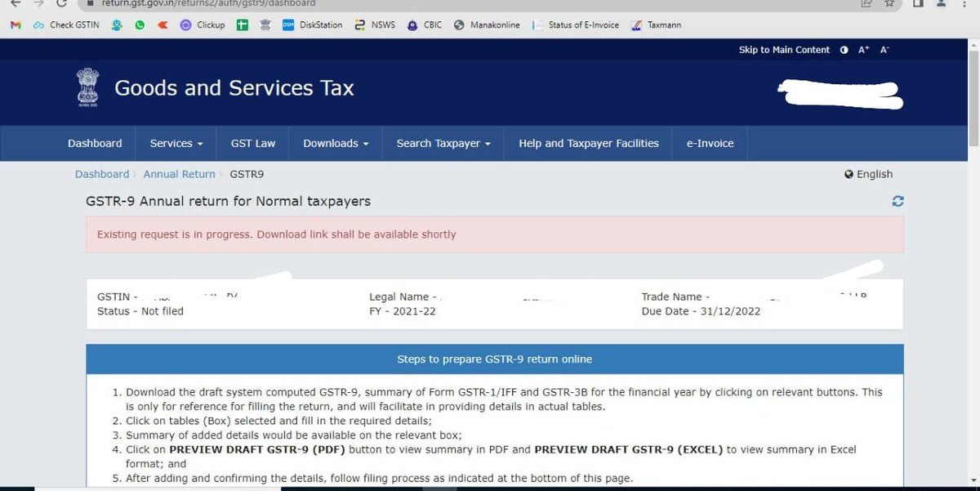Click the Goods and Services Tax title
The width and height of the screenshot is (980, 491).
point(234,88)
